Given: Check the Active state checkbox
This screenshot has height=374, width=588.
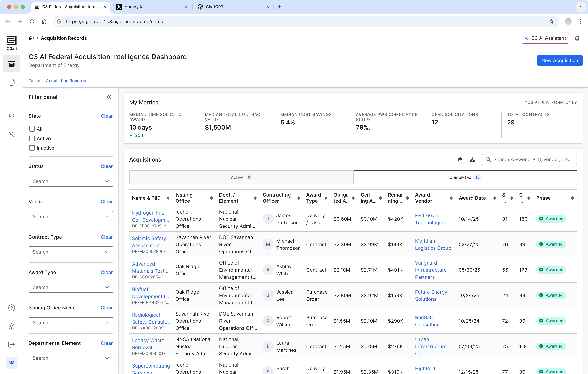Looking at the screenshot, I should pos(32,138).
